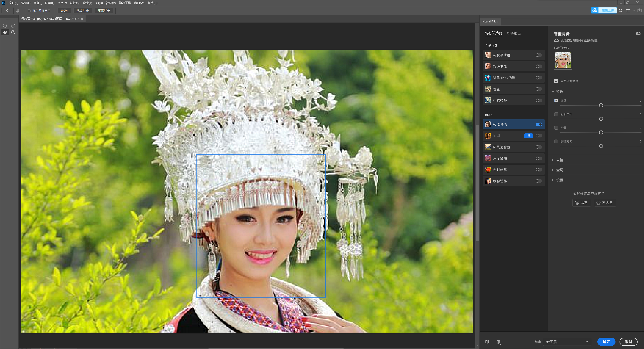
Task: Uncheck the 自动平衡组合 checkbox
Action: pyautogui.click(x=556, y=81)
